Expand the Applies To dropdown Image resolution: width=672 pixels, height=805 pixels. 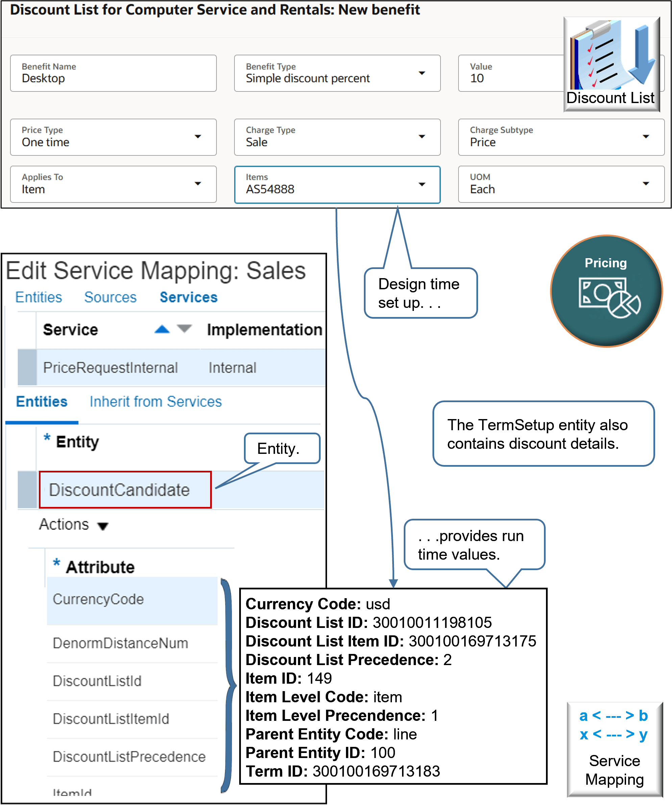(x=198, y=184)
